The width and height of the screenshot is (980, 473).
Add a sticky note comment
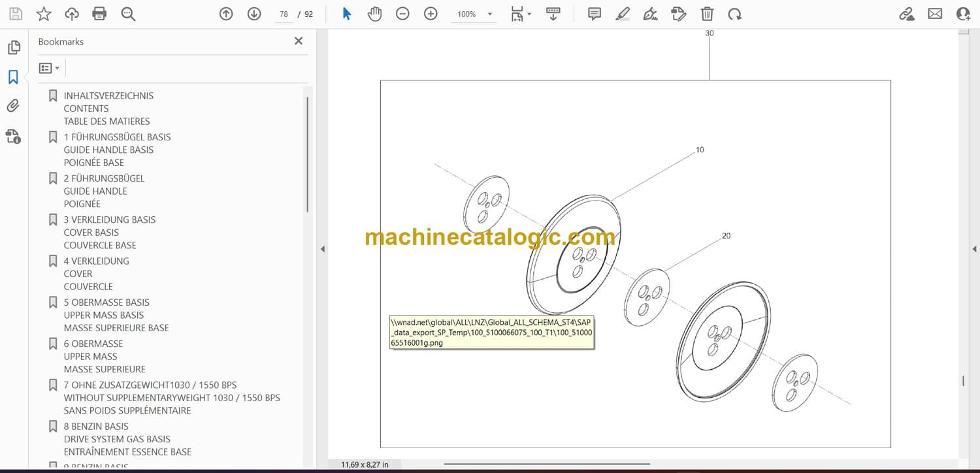pos(595,14)
